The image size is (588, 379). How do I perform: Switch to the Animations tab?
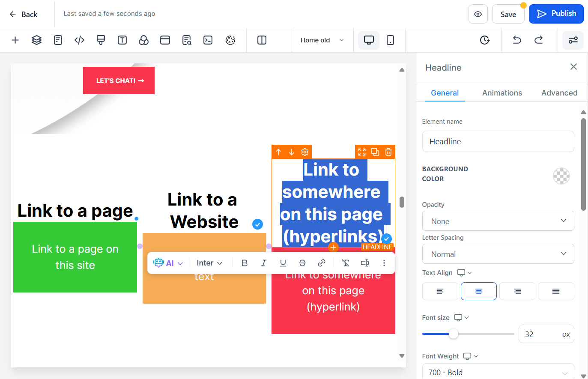502,93
